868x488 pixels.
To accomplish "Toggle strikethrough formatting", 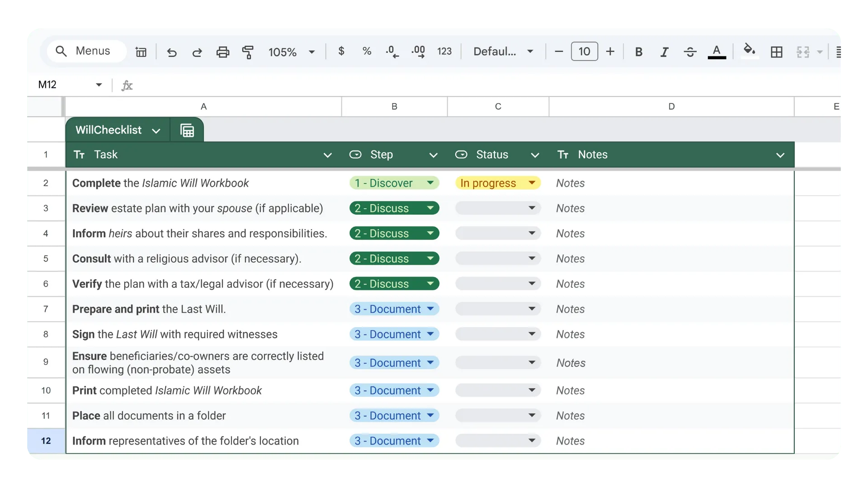I will click(x=690, y=52).
